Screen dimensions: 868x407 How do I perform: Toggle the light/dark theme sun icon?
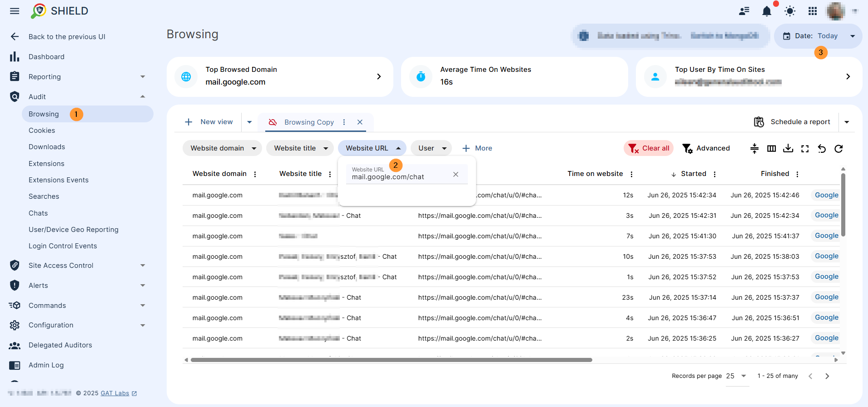point(790,11)
